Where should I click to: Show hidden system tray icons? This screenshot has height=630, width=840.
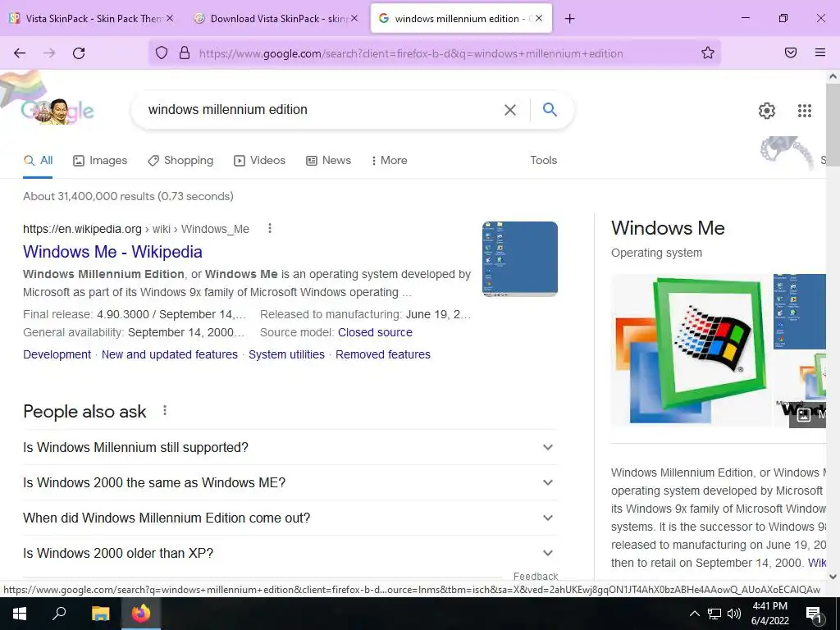pos(694,614)
